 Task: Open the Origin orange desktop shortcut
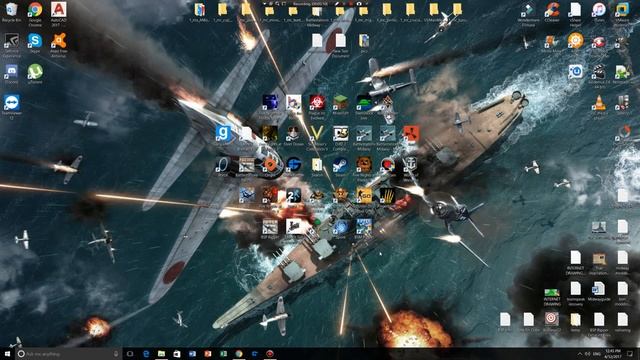pyautogui.click(x=270, y=167)
